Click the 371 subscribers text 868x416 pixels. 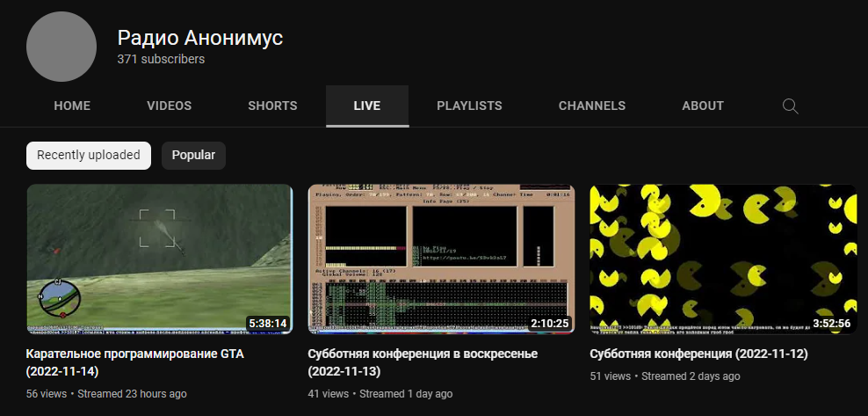[161, 59]
